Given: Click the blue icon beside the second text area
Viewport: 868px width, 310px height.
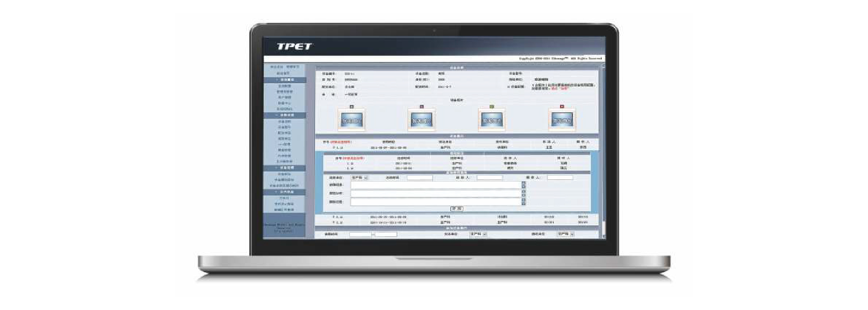Looking at the screenshot, I should (x=524, y=193).
